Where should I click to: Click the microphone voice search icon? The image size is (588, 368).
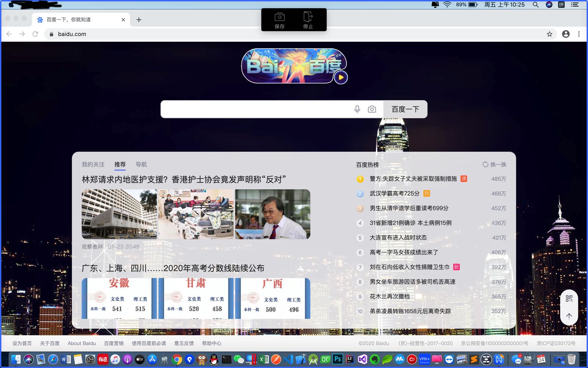point(357,109)
